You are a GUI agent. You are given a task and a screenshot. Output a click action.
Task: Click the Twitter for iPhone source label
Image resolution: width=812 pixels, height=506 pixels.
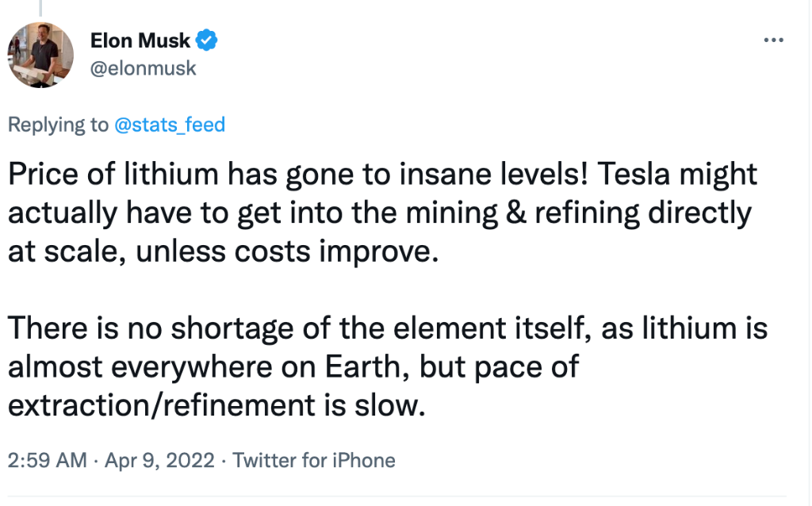pyautogui.click(x=314, y=460)
